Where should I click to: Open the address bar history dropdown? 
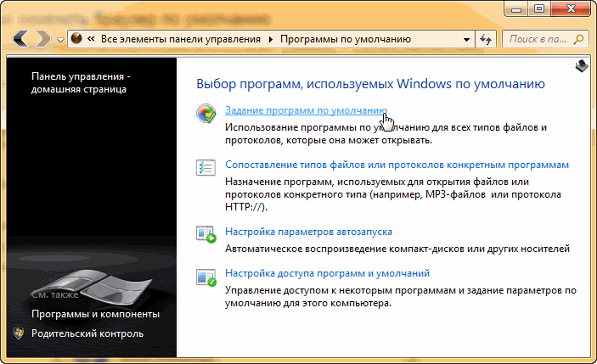[x=466, y=39]
